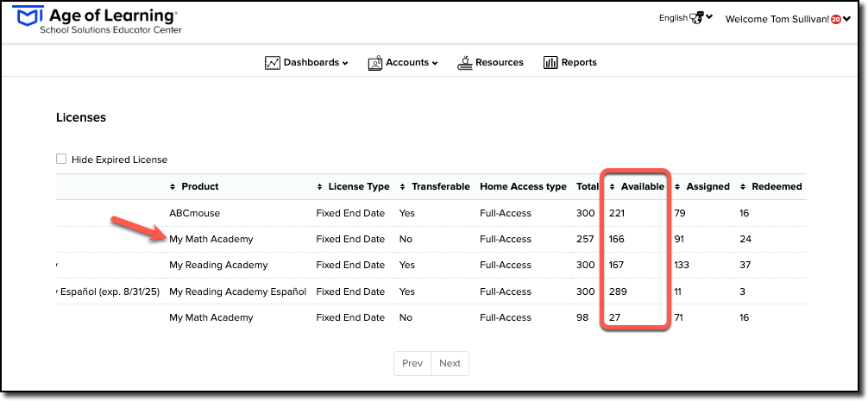Sort by License Type column
The image size is (868, 401).
(353, 186)
